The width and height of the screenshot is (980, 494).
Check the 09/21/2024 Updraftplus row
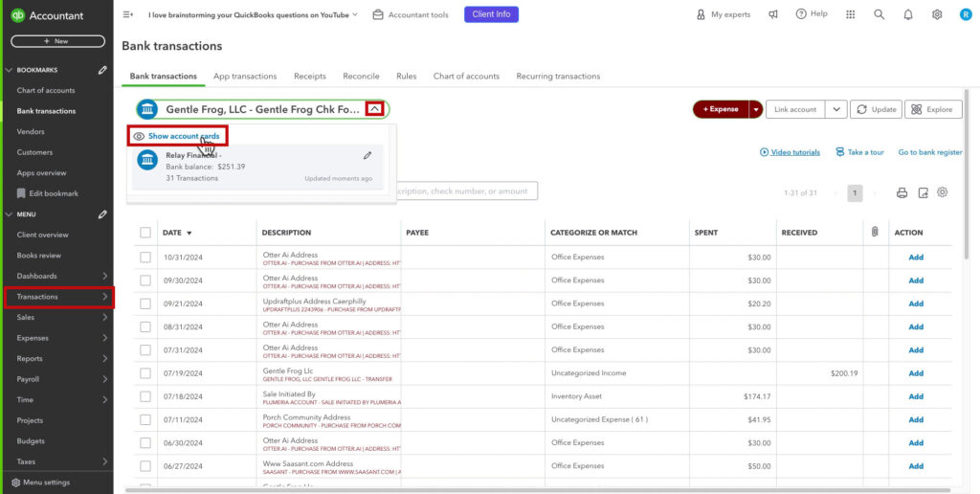tap(145, 303)
